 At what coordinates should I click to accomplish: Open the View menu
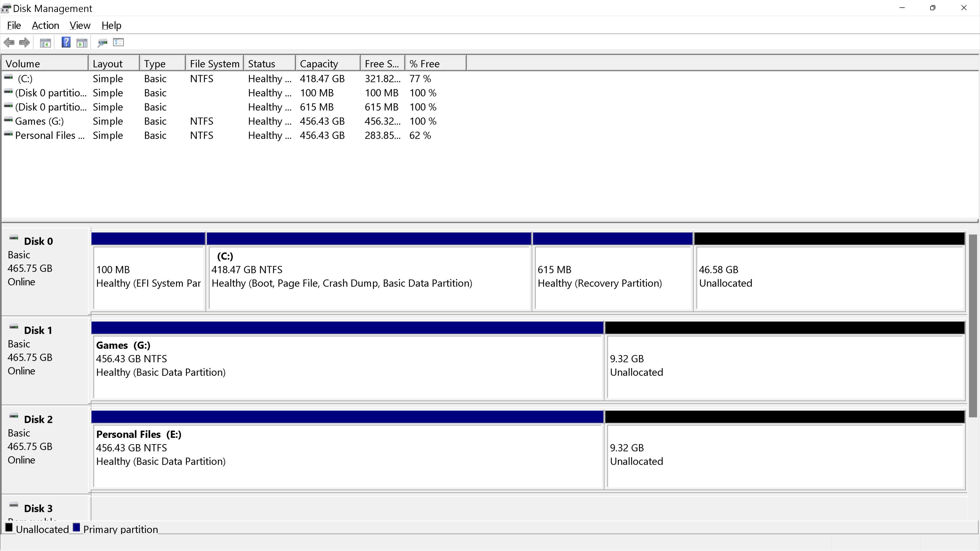80,26
